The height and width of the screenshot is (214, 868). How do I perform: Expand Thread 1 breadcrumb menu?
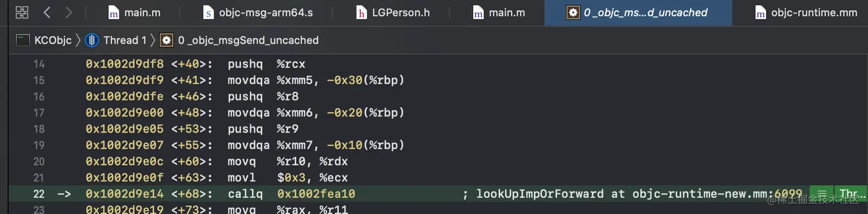click(x=121, y=40)
